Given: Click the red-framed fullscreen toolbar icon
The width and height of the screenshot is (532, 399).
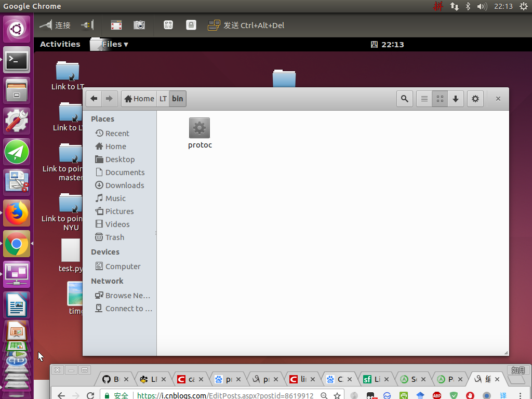Looking at the screenshot, I should pyautogui.click(x=116, y=25).
